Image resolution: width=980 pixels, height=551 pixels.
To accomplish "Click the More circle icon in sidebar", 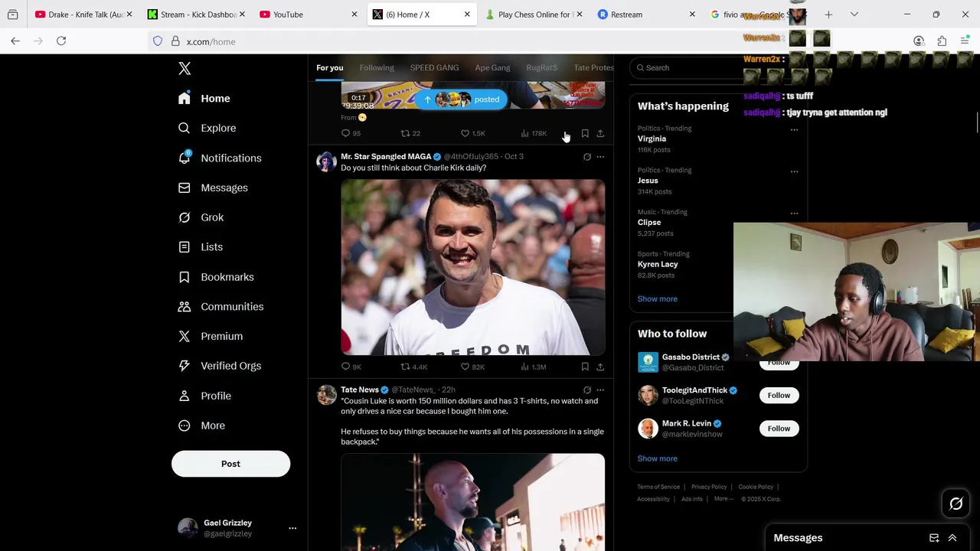I will (x=185, y=425).
